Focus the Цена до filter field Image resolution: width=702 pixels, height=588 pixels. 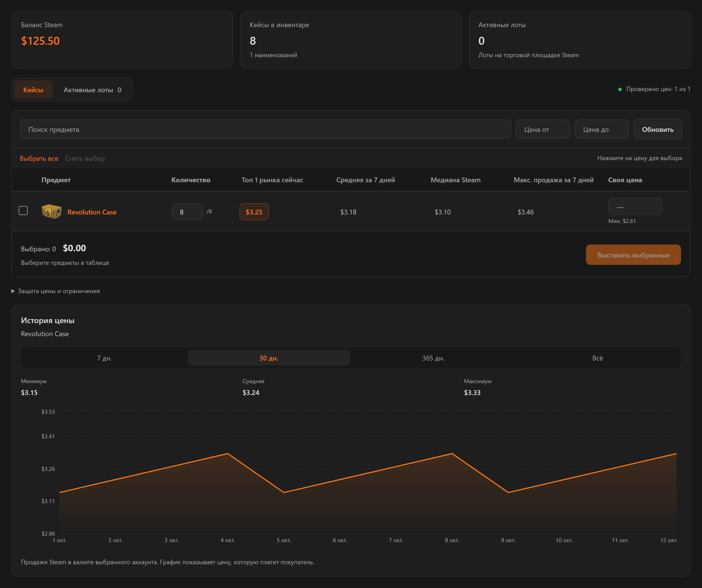coord(602,129)
